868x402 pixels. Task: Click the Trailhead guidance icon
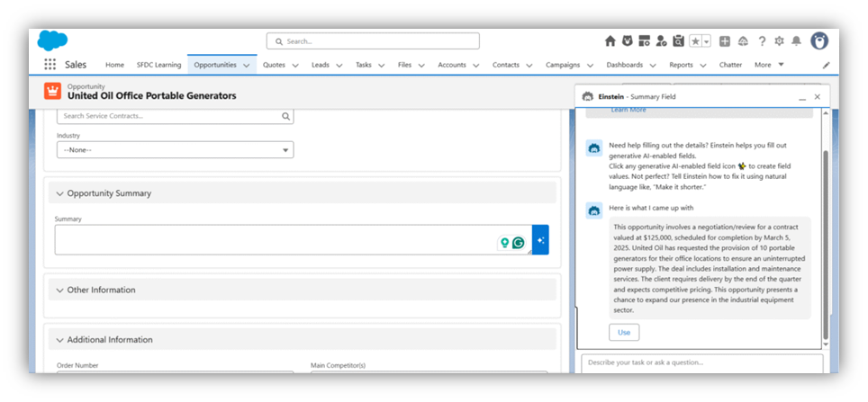point(743,40)
